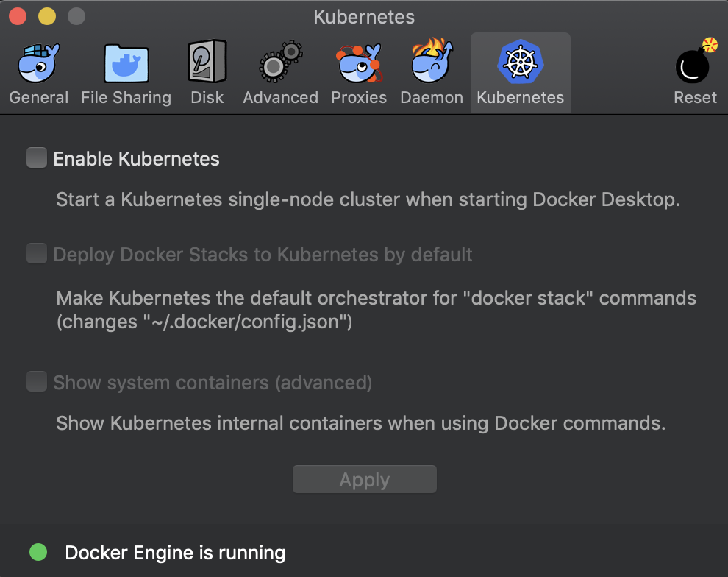The width and height of the screenshot is (728, 577).
Task: Open File Sharing folder icon
Action: point(126,63)
